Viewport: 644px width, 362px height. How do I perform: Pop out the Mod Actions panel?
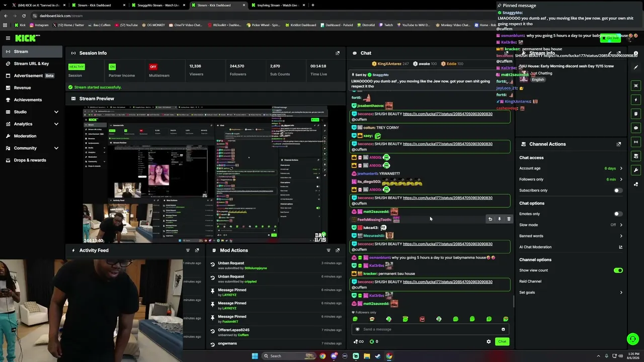[338, 250]
